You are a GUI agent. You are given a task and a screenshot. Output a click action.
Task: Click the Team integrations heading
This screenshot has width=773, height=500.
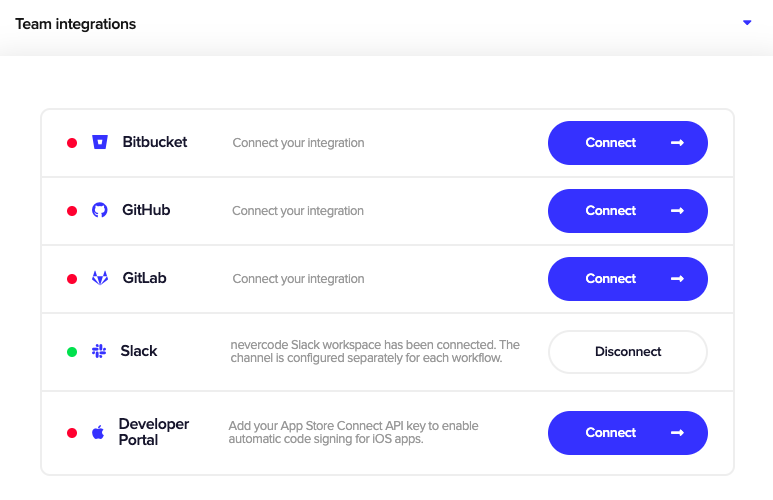pyautogui.click(x=75, y=24)
